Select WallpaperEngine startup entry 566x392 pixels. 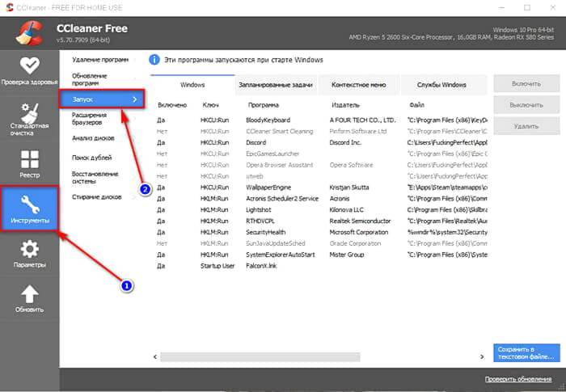click(x=321, y=188)
